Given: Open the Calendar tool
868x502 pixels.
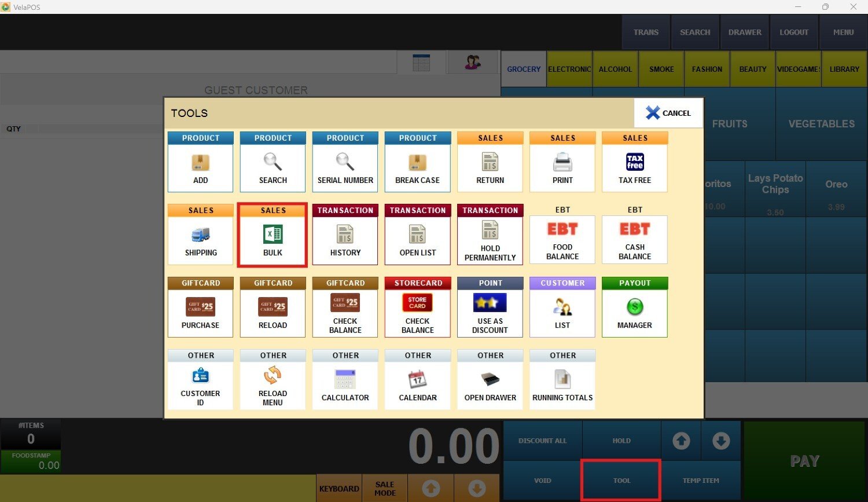Looking at the screenshot, I should [417, 380].
